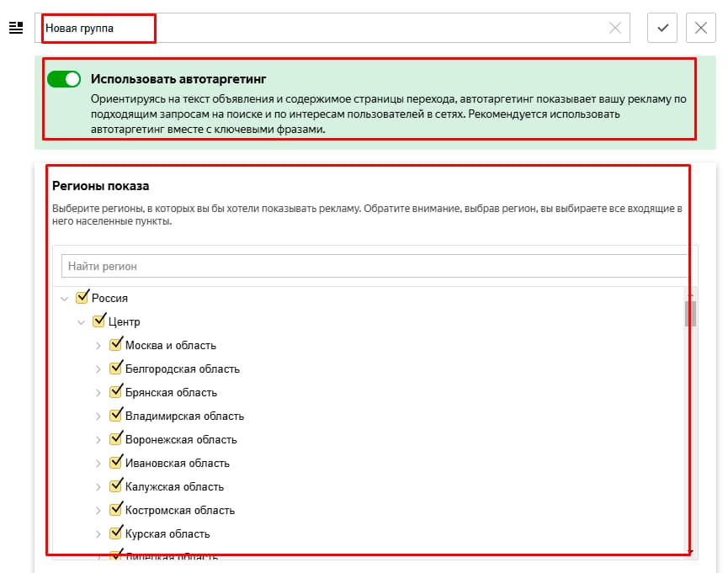Collapse the Центр tree node
This screenshot has height=573, width=728.
pos(82,321)
